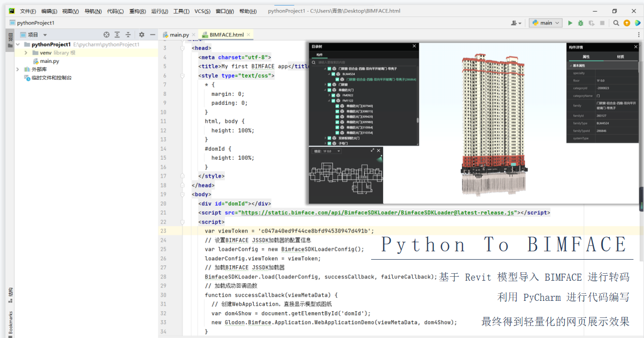Viewport: 644px width, 338px height.
Task: Open the 楼层 1F 0.0 floor dropdown
Action: point(327,151)
